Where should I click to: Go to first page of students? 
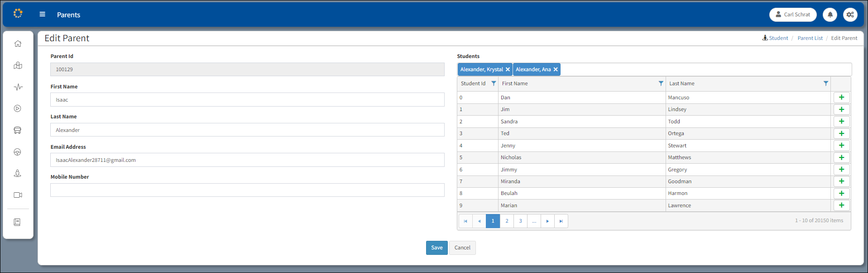point(465,221)
